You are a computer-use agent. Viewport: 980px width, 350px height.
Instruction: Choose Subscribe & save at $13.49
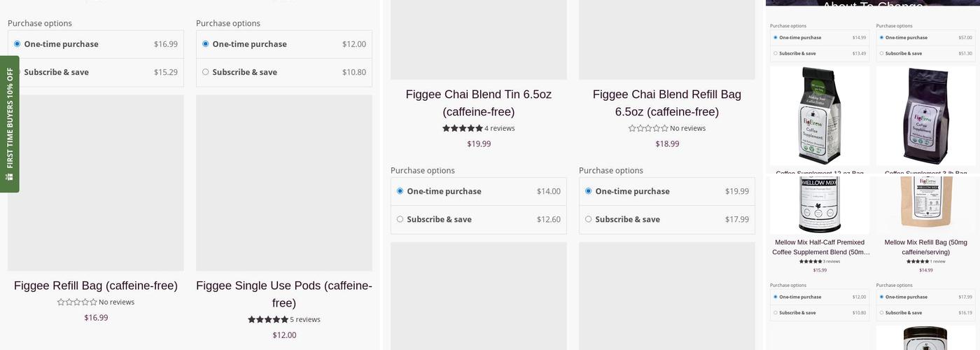(776, 53)
